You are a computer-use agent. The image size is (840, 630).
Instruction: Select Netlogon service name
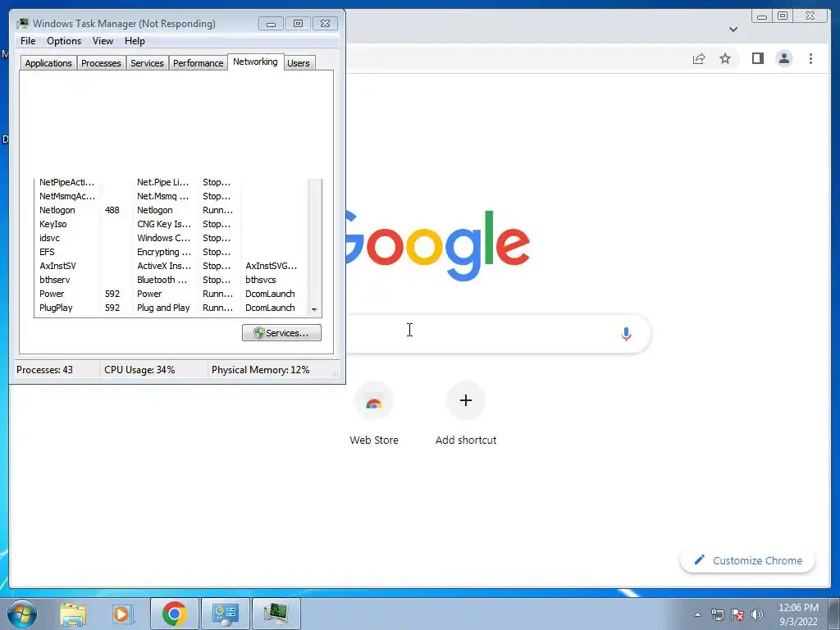57,210
